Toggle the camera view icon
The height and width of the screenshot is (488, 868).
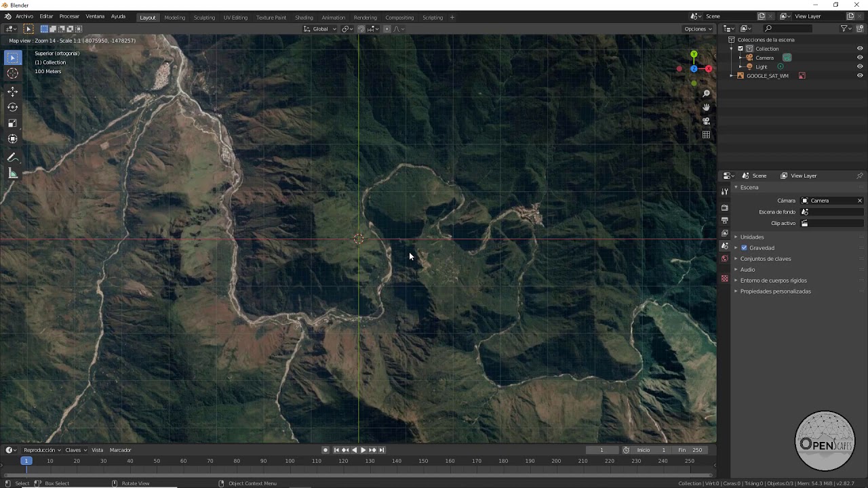(x=706, y=121)
